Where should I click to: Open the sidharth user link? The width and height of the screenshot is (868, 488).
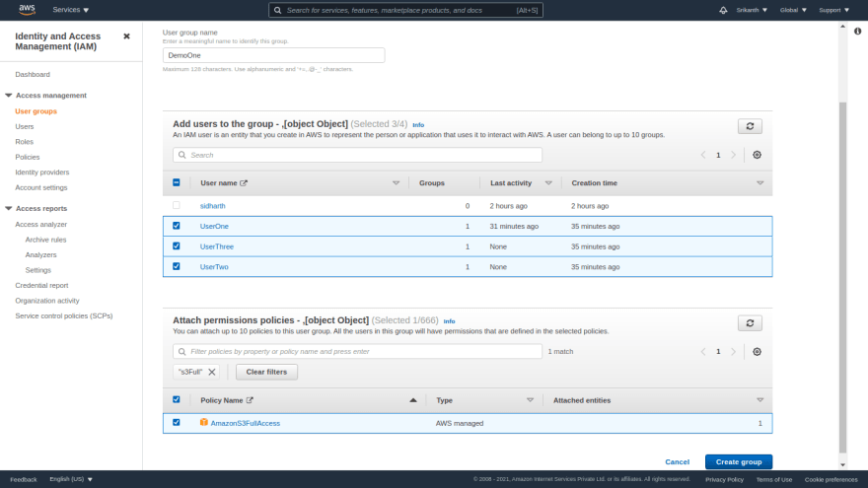pyautogui.click(x=213, y=206)
